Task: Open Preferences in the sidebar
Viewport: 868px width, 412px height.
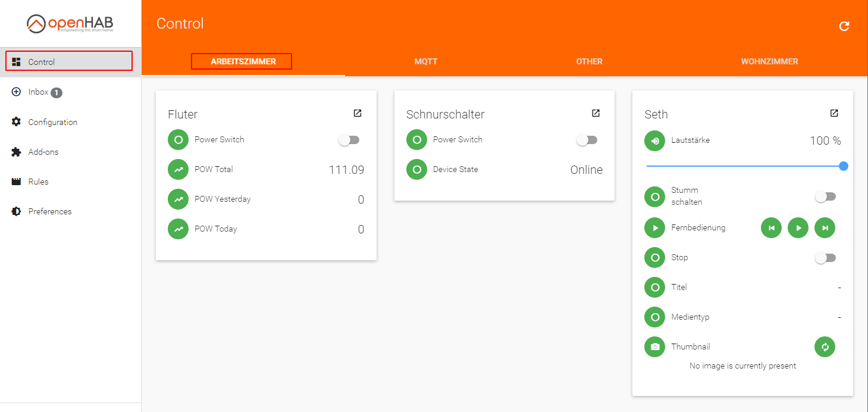Action: (x=70, y=211)
